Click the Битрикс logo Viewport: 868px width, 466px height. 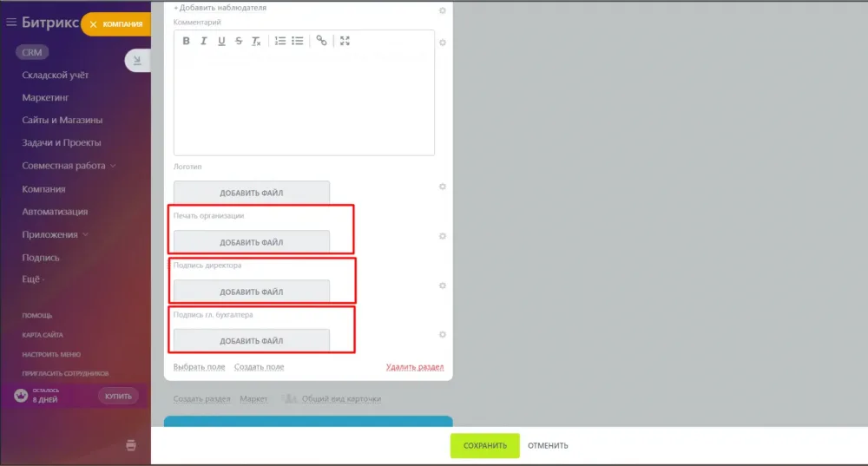click(49, 23)
